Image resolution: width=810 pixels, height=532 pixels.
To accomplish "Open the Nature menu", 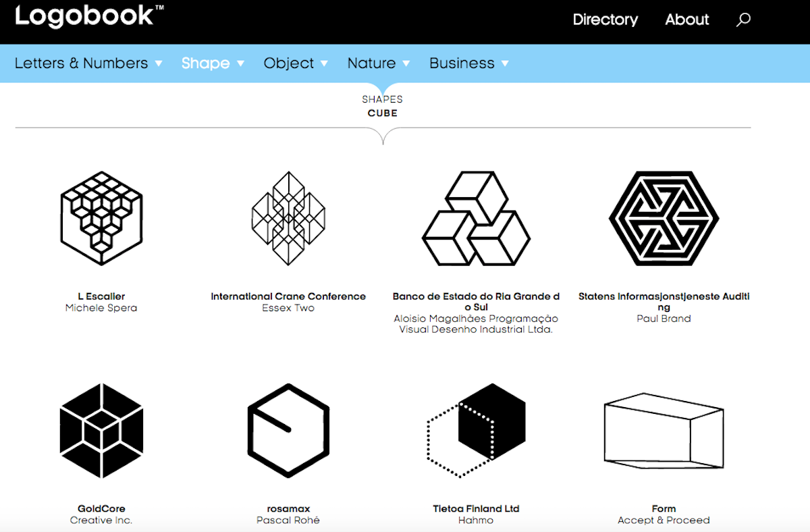I will (371, 63).
